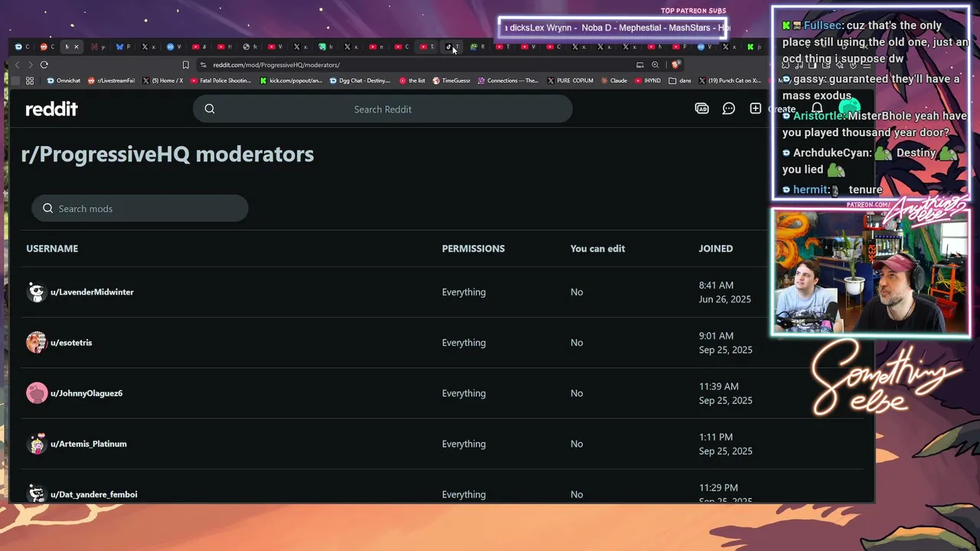980x551 pixels.
Task: Open the Omnichat bookmark
Action: pos(64,80)
